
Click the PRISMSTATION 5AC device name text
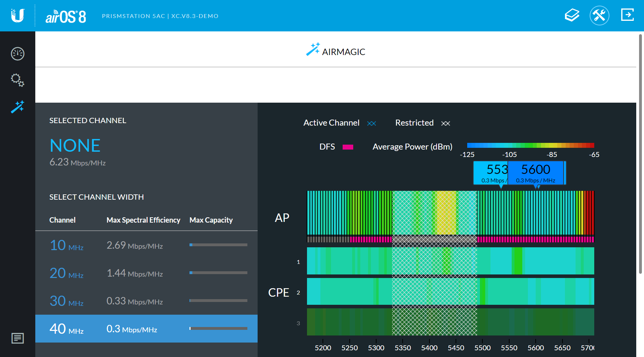pyautogui.click(x=133, y=16)
